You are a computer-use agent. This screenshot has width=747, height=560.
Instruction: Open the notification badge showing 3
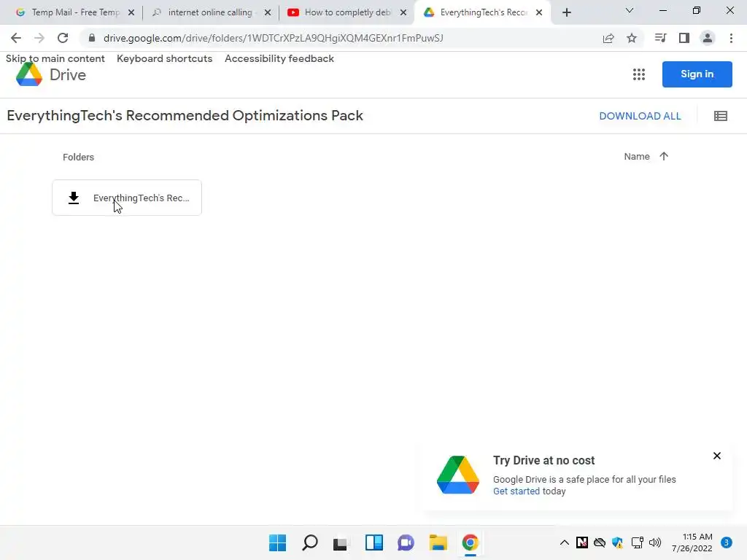(x=726, y=542)
